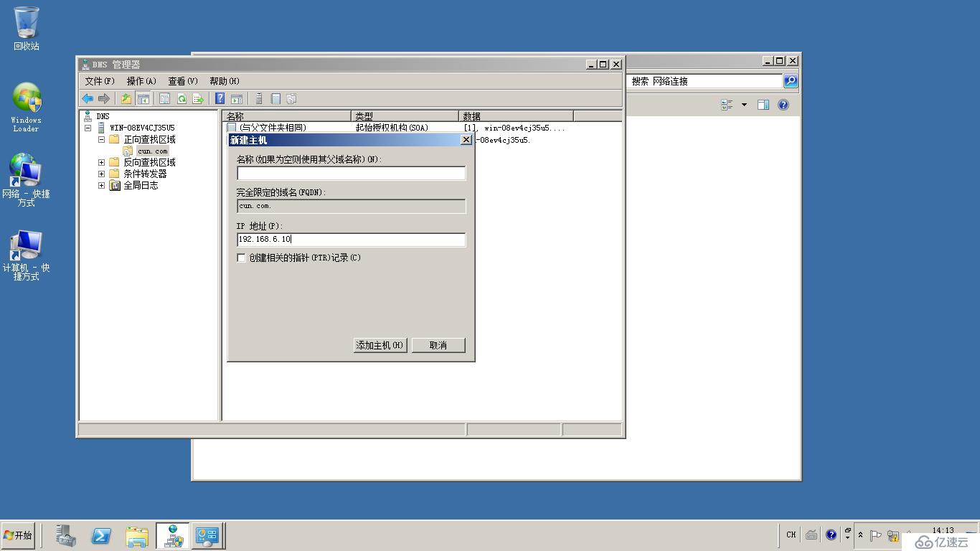Switch to DNS Manager taskbar button
The height and width of the screenshot is (551, 980).
coord(173,536)
